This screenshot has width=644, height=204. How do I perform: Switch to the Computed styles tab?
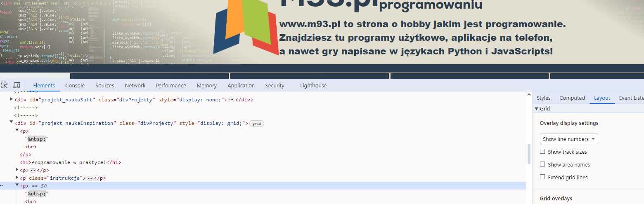point(572,98)
